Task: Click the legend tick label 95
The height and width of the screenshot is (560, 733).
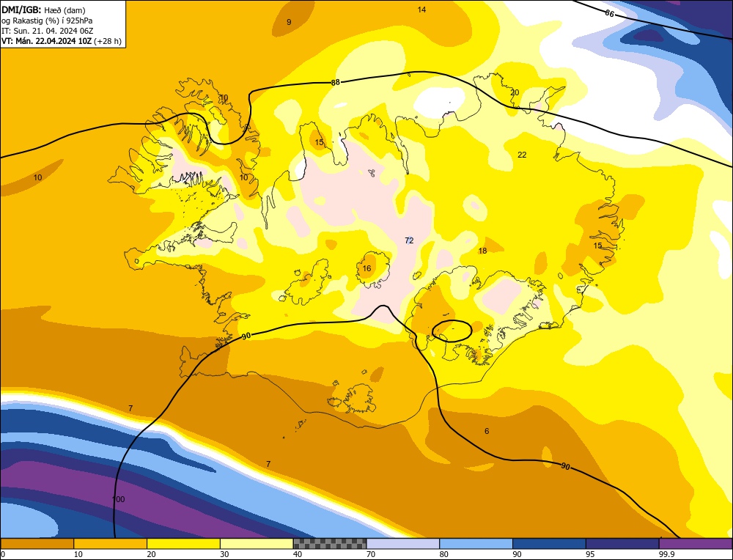Action: tap(590, 554)
